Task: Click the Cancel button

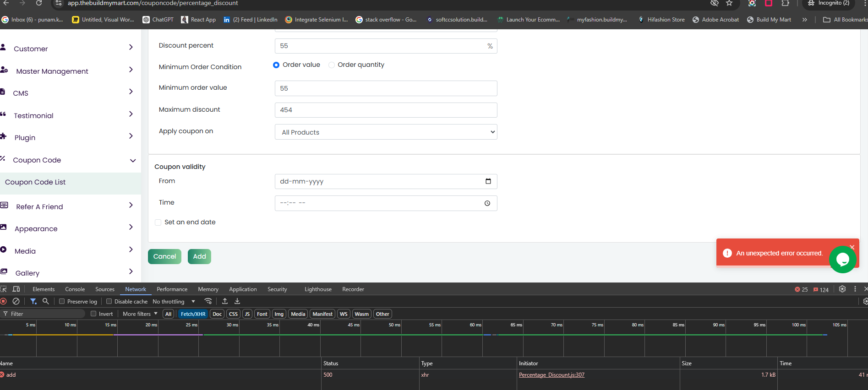Action: point(164,256)
